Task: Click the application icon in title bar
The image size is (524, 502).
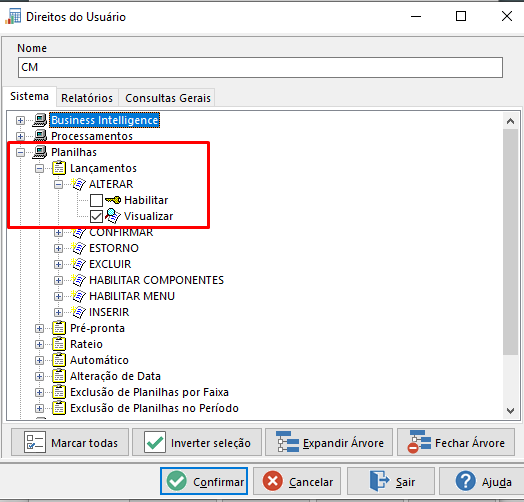Action: click(x=13, y=17)
